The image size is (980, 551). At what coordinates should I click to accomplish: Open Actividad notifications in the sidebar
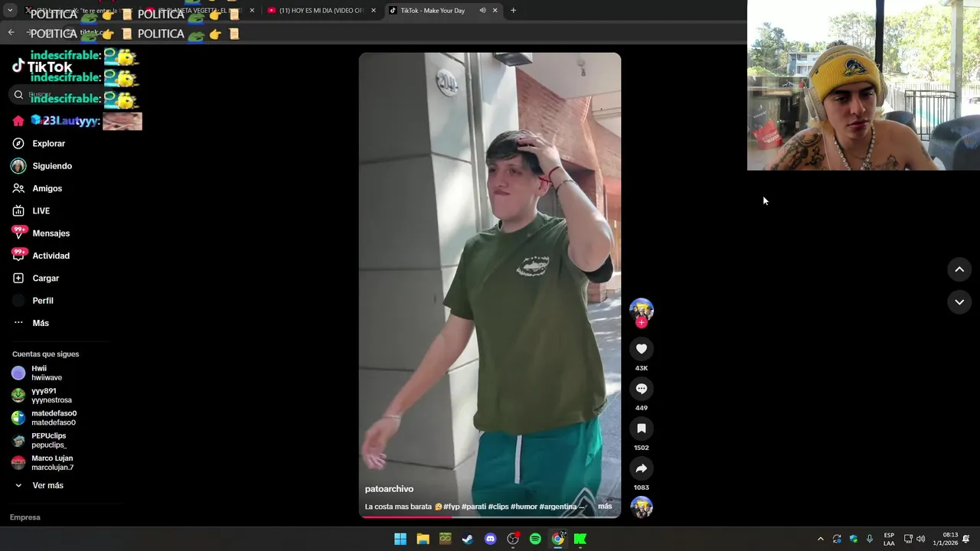pyautogui.click(x=51, y=256)
